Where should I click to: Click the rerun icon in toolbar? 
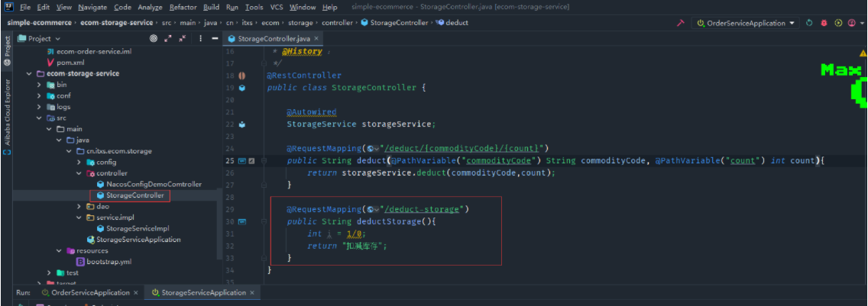pos(809,23)
